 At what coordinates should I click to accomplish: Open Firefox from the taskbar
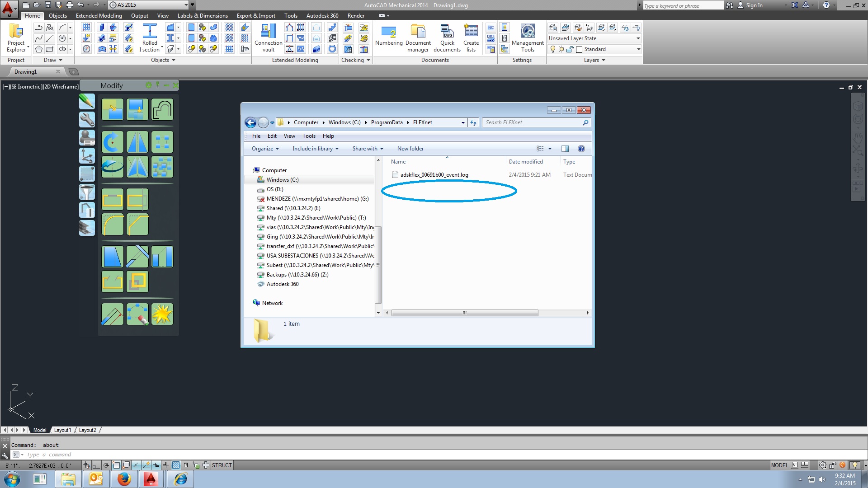click(124, 479)
